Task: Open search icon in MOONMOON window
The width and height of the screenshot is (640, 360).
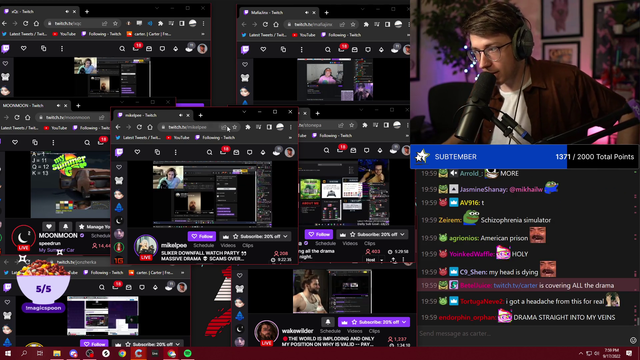Action: (87, 142)
